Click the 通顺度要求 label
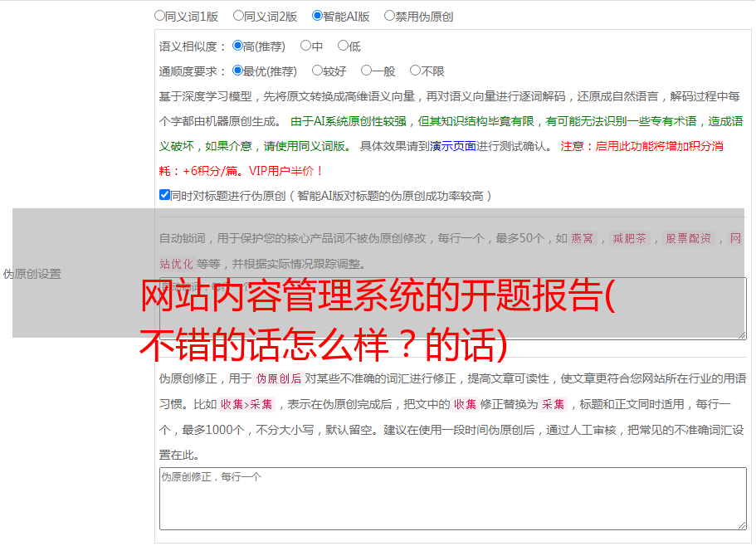The height and width of the screenshot is (546, 756). [x=192, y=72]
